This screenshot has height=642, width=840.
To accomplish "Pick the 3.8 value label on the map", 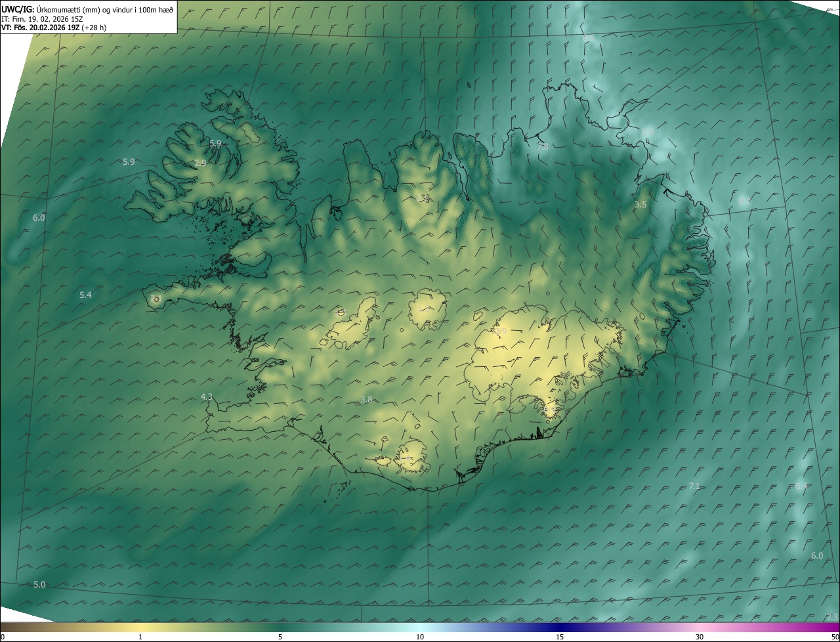I will pyautogui.click(x=366, y=399).
